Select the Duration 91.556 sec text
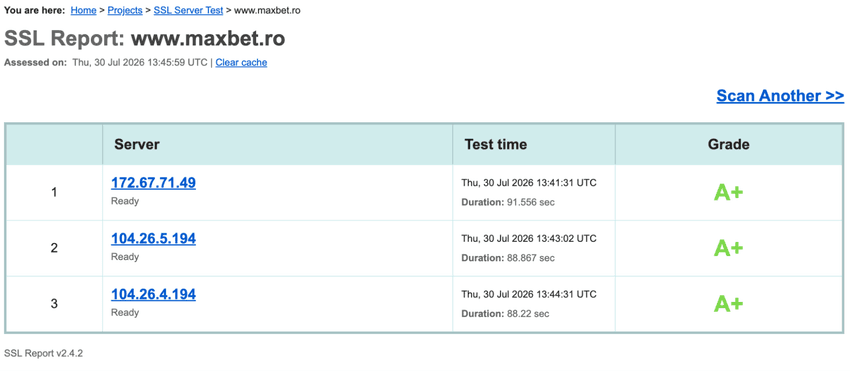 click(x=508, y=202)
